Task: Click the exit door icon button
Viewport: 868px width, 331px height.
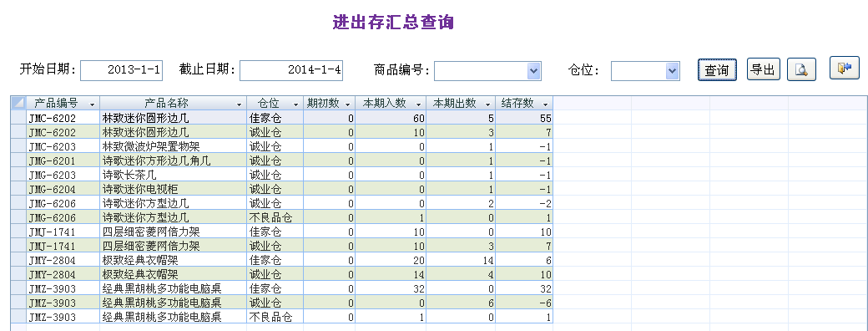Action: (844, 68)
